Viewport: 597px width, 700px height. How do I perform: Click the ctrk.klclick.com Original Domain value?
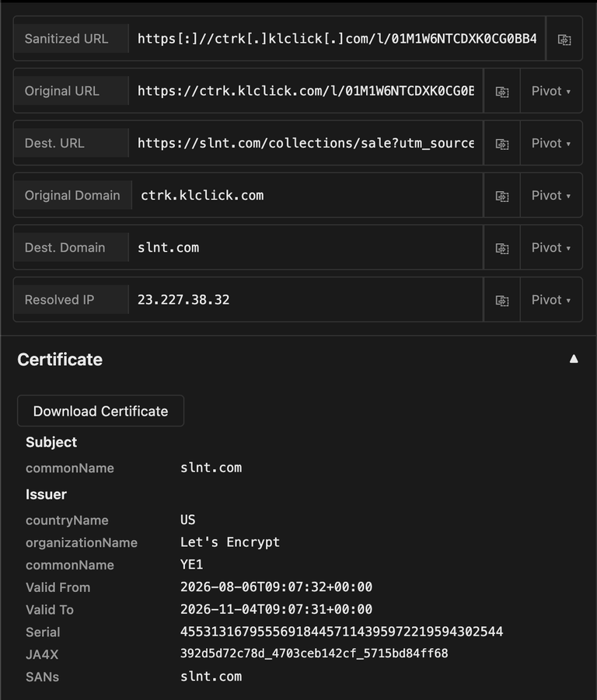click(202, 196)
